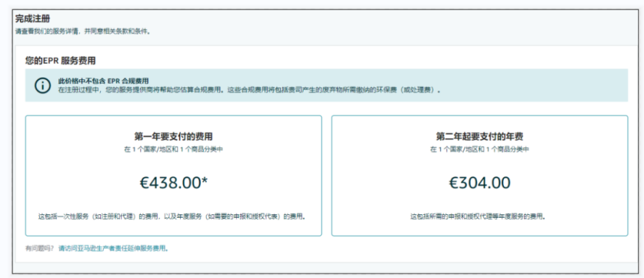This screenshot has height=278, width=644.
Task: Click the country/category subtitle under 第二年起要支付的年费
Action: click(479, 150)
